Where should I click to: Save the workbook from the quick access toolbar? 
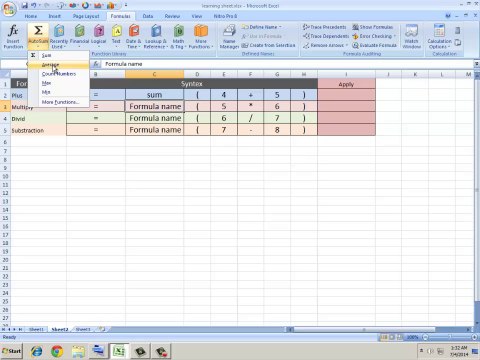pos(24,6)
